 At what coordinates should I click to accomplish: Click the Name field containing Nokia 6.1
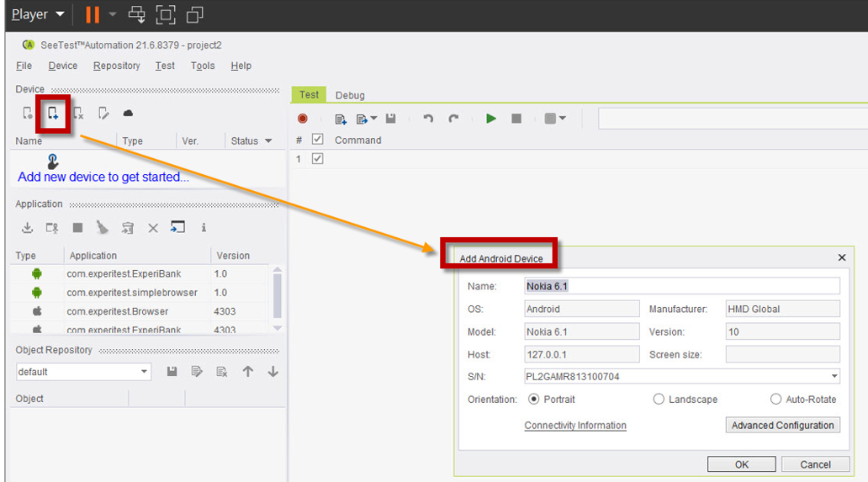coord(682,286)
